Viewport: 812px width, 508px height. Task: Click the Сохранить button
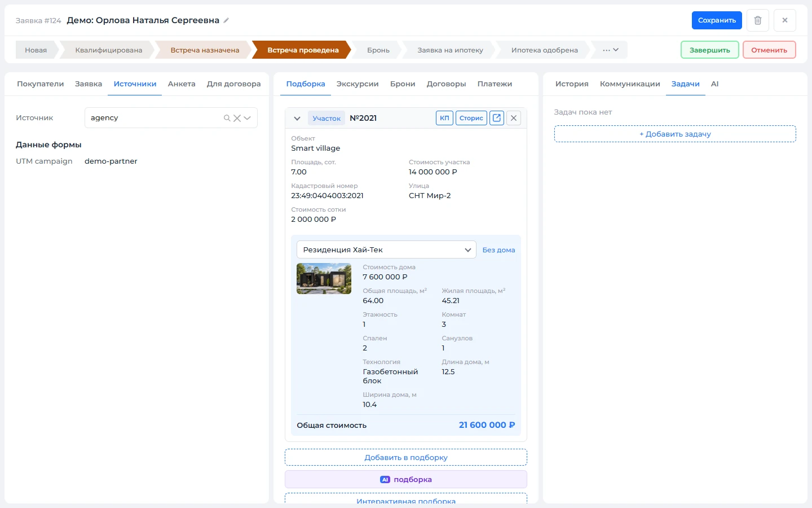(x=717, y=20)
